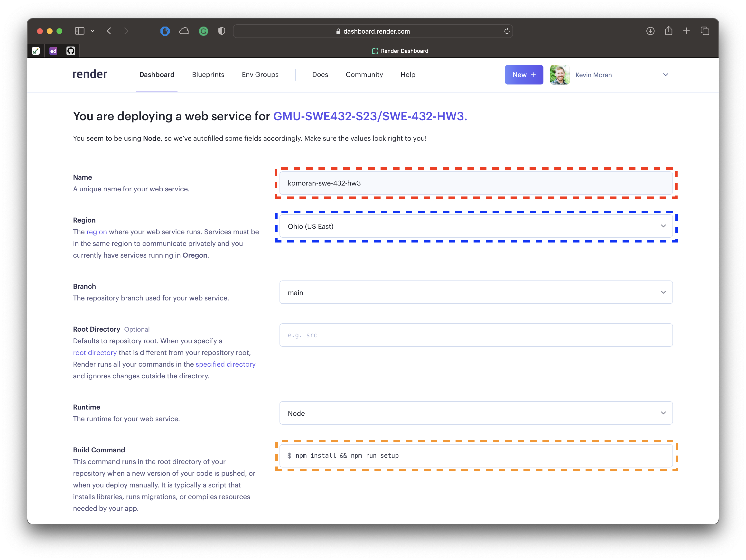Viewport: 746px width, 560px height.
Task: Open the 'region' documentation link
Action: tap(96, 232)
